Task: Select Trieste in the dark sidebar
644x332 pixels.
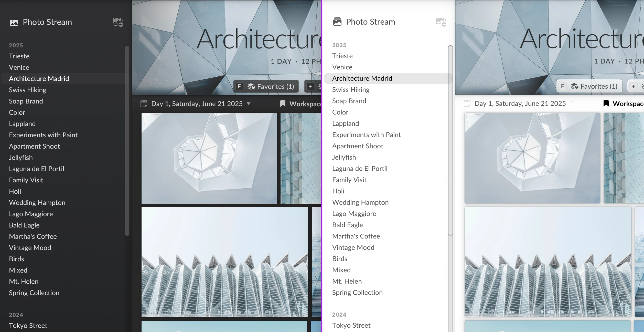Action: 19,56
